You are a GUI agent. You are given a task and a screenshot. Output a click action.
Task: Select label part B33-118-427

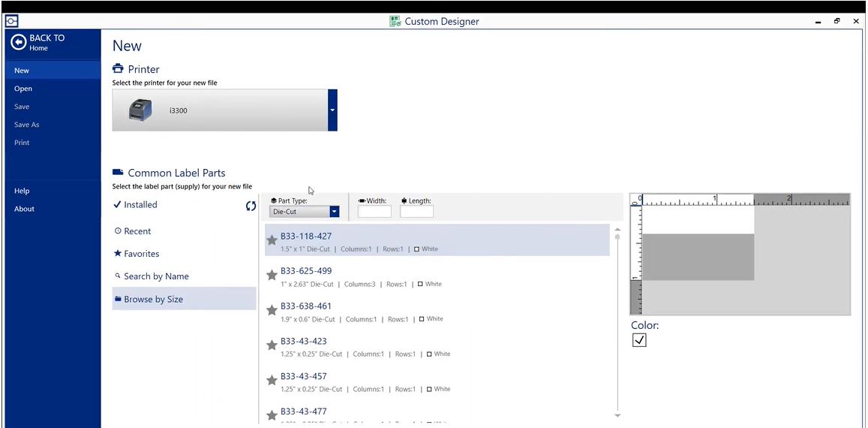[x=437, y=240]
